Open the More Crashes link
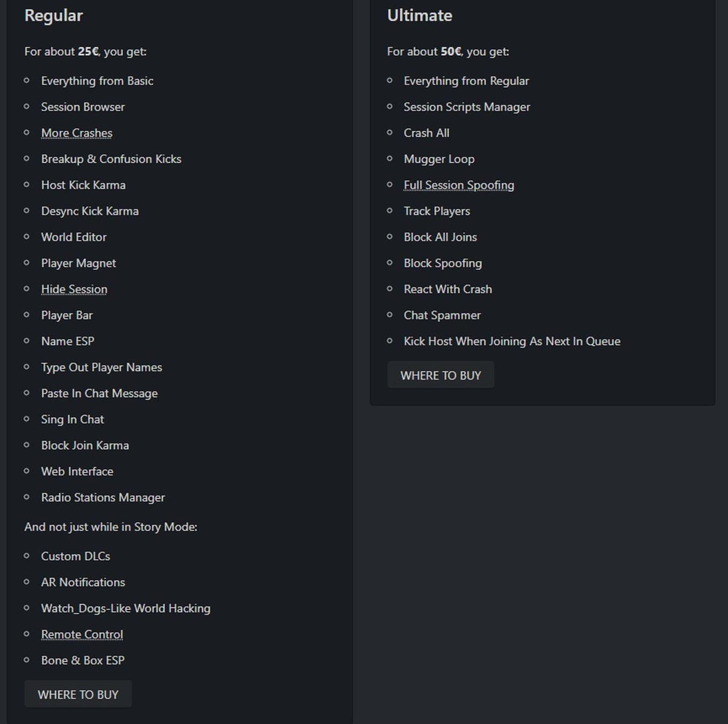Screen dimensions: 728x724 pos(76,133)
